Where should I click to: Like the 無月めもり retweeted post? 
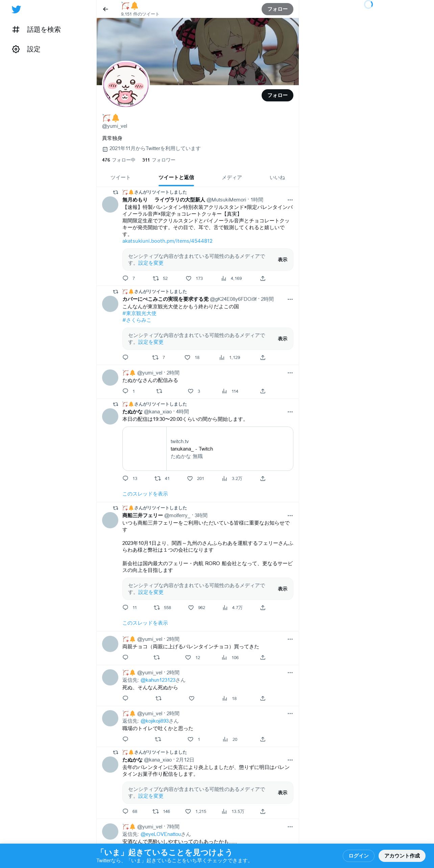tap(189, 279)
